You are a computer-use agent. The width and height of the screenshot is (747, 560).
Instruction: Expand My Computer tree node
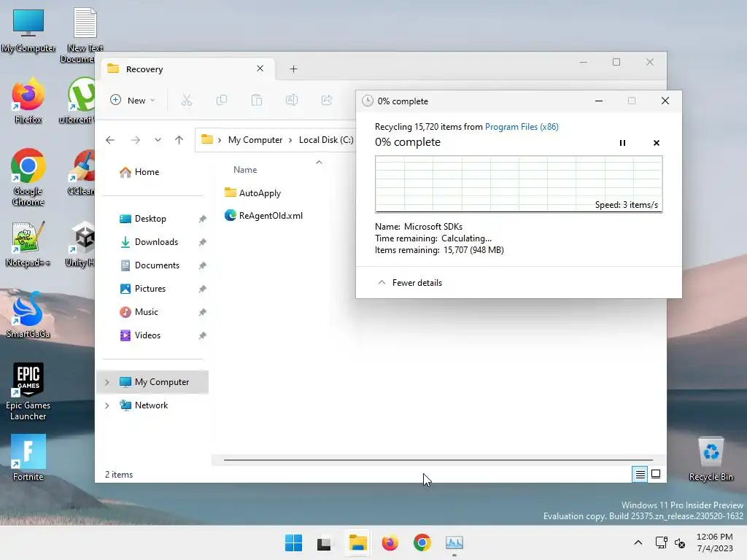(x=107, y=382)
